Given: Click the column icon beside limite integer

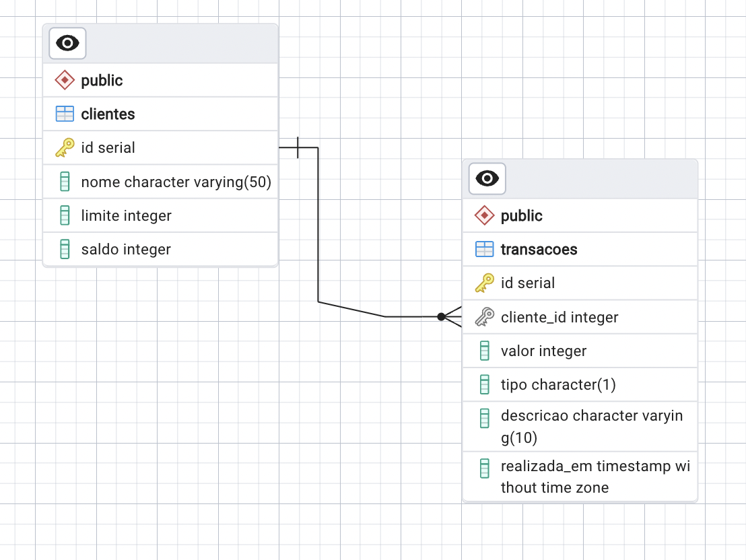Looking at the screenshot, I should 65,215.
